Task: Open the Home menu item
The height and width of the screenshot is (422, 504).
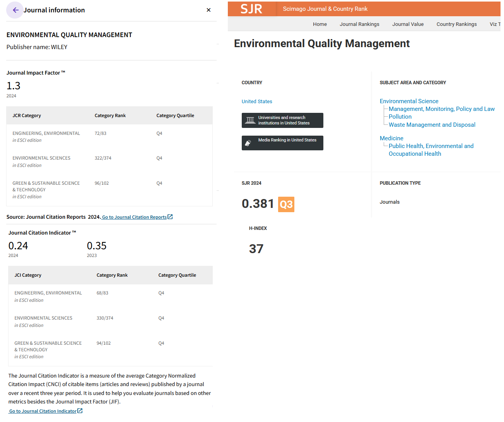Action: click(319, 24)
